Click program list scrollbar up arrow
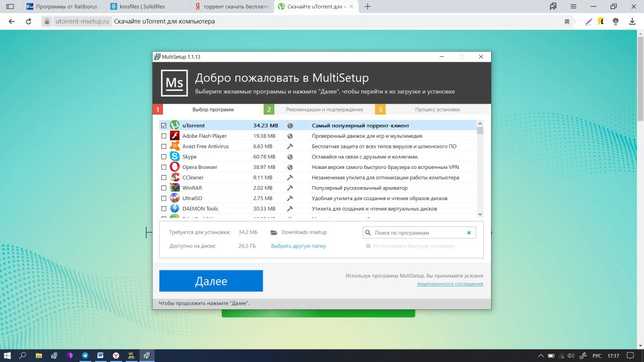644x362 pixels. pos(480,124)
